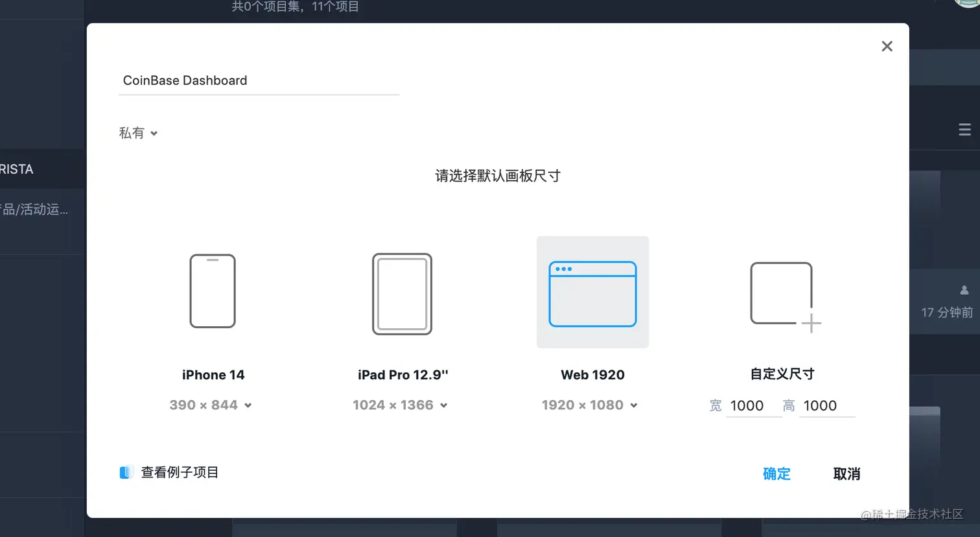Image resolution: width=980 pixels, height=537 pixels.
Task: Click the Web 1920 label
Action: 592,375
